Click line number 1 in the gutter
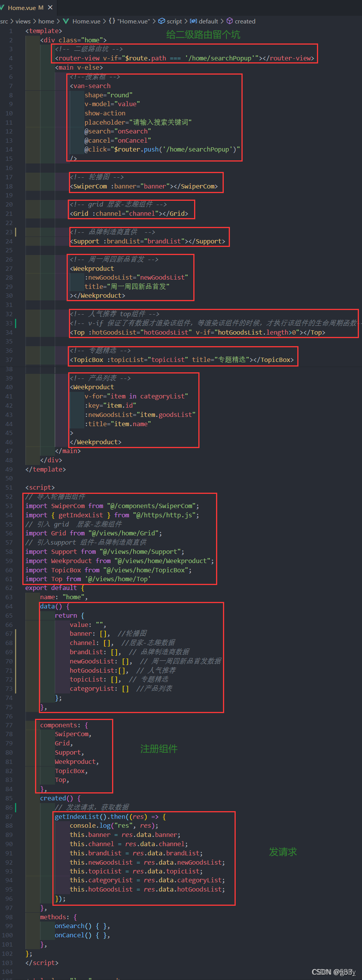 click(x=11, y=31)
